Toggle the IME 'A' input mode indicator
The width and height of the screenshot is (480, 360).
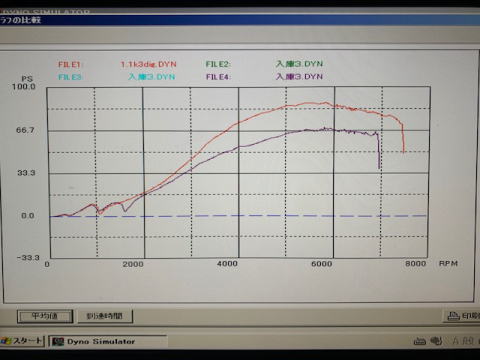pyautogui.click(x=455, y=341)
